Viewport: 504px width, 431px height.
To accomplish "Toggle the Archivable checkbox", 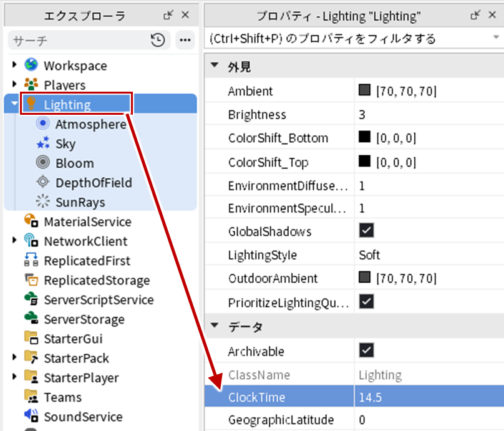I will click(366, 351).
